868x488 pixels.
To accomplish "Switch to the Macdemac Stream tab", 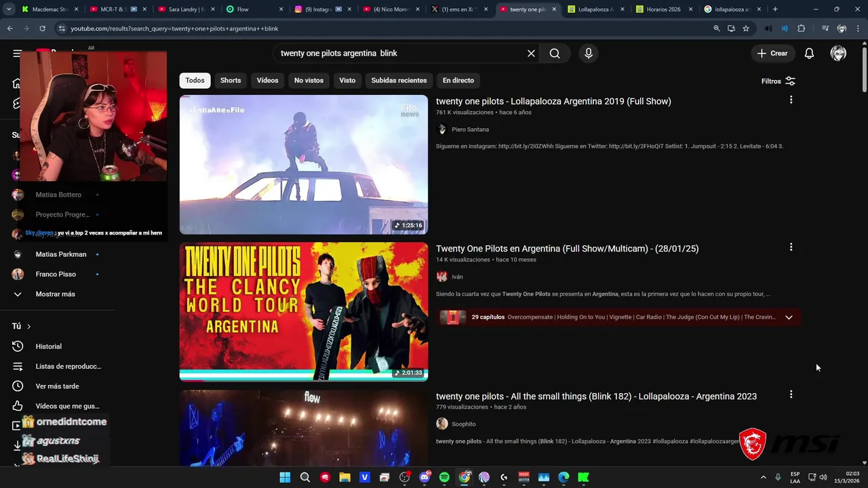I will [x=50, y=9].
